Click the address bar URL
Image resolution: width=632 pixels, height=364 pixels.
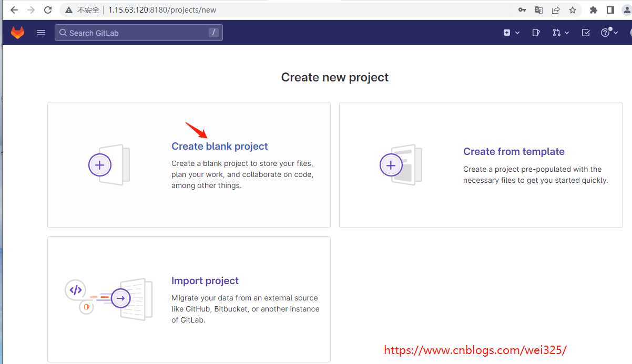[x=162, y=10]
